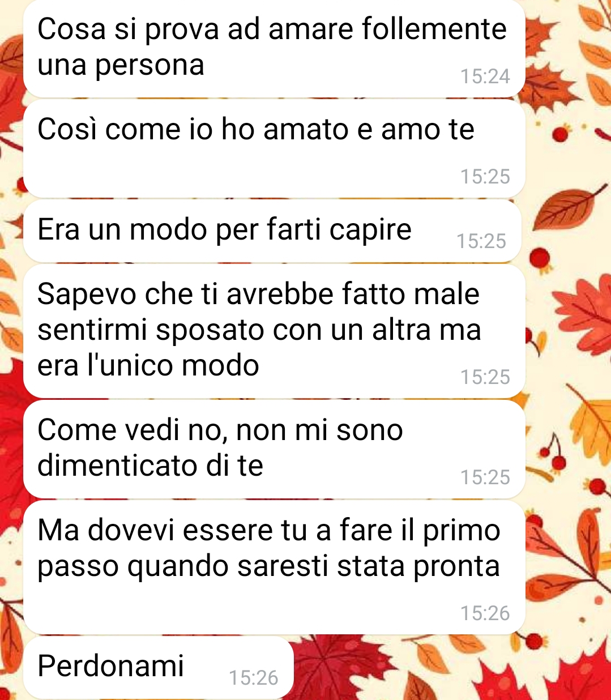The image size is (611, 700).
Task: Click the 15:26 time next to "Perdonami"
Action: [254, 678]
